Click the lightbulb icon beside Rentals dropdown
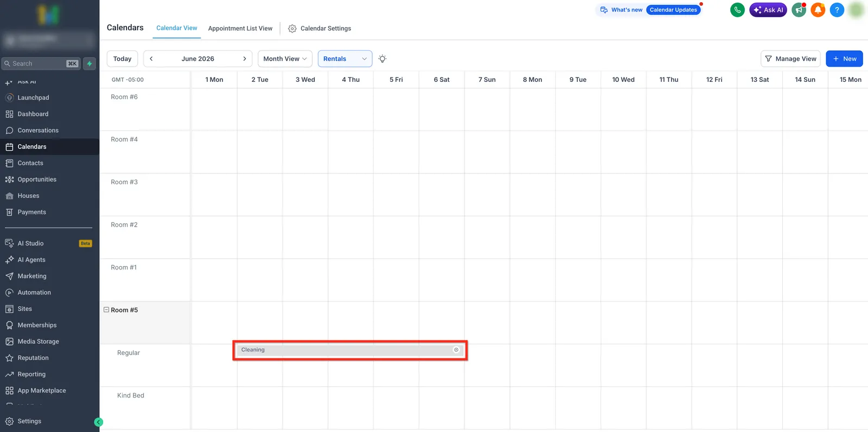868x432 pixels. (x=382, y=59)
